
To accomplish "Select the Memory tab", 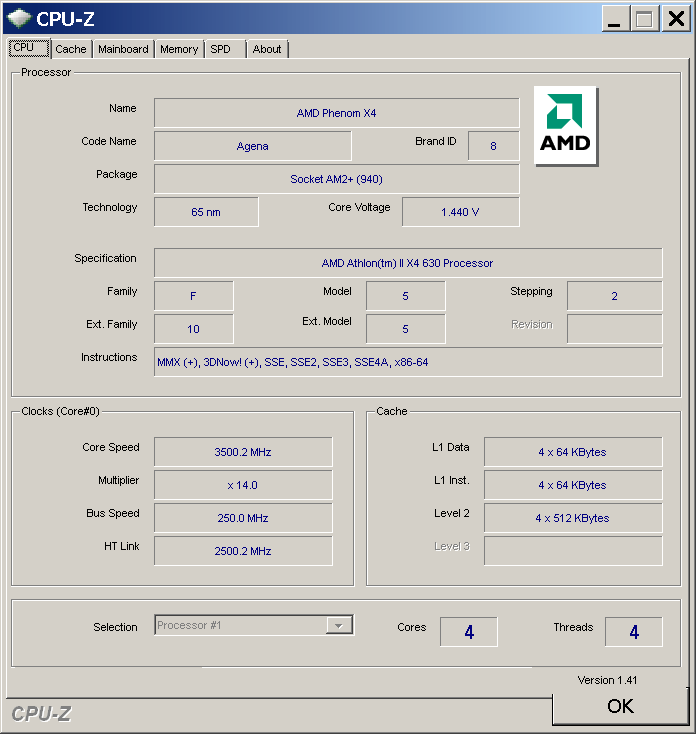I will coord(179,49).
